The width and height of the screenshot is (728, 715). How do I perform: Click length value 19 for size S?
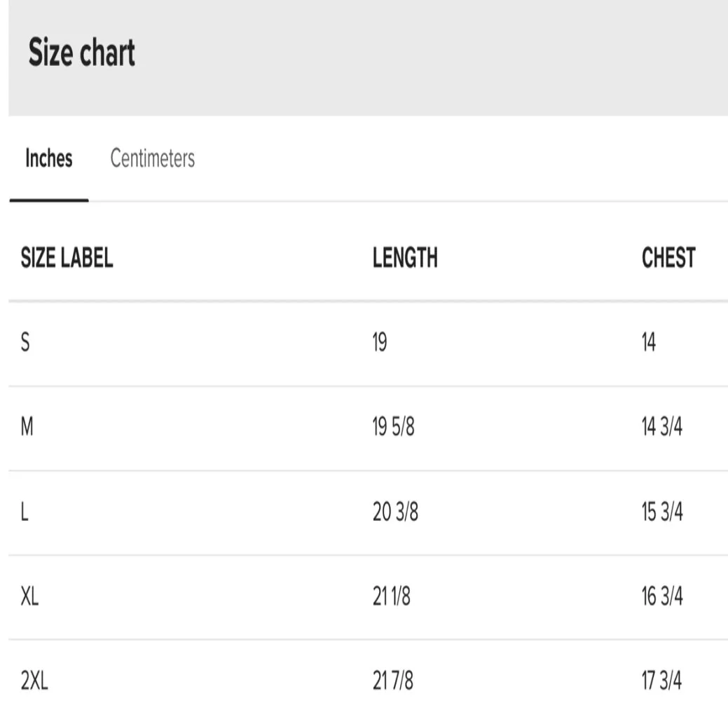380,343
